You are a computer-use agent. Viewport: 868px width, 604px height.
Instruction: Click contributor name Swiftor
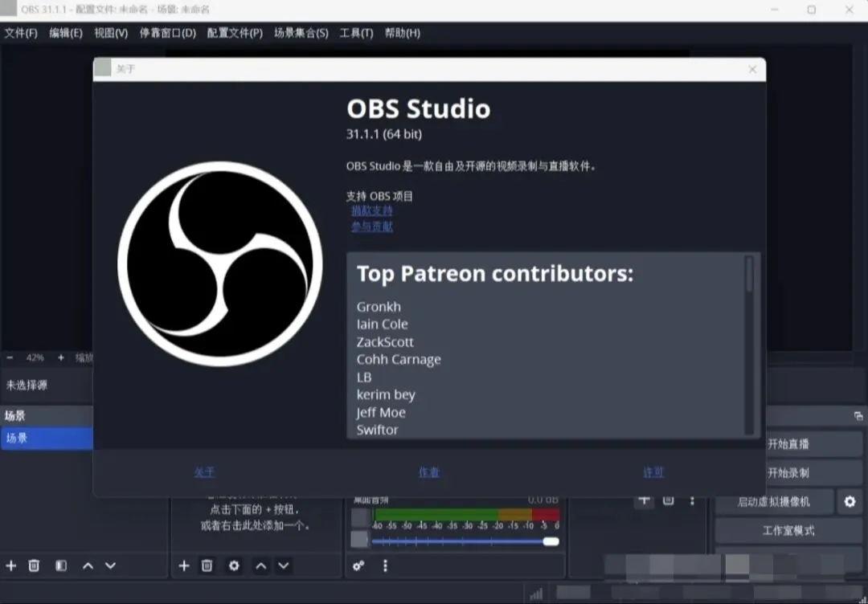coord(377,430)
